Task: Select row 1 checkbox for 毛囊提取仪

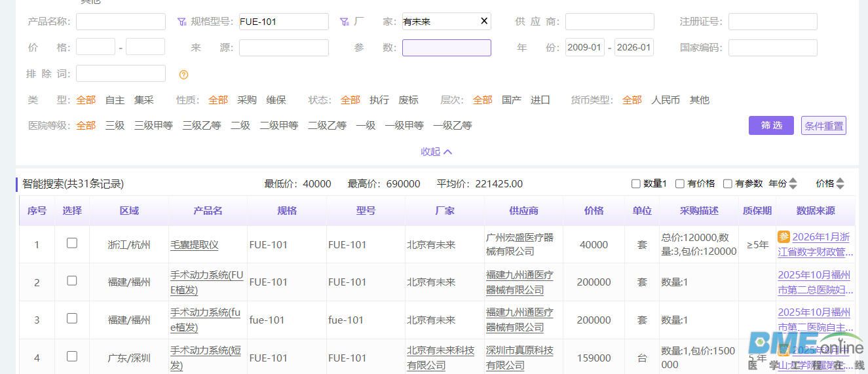Action: [x=72, y=243]
